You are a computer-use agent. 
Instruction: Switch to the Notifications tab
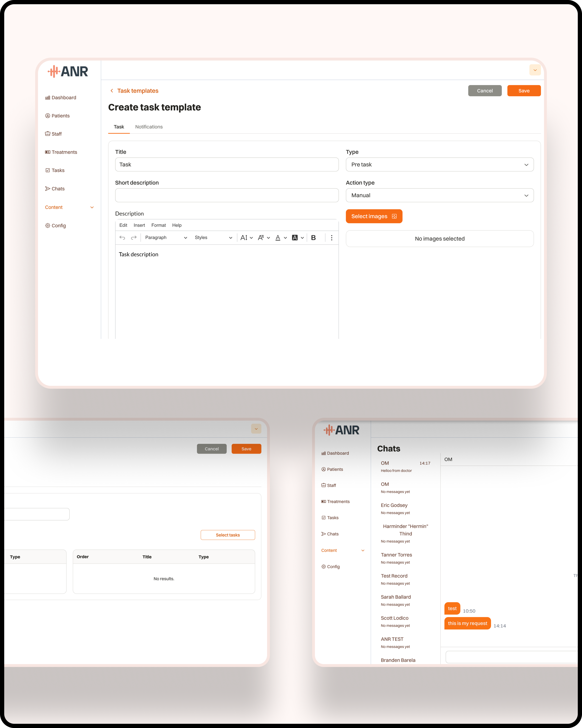[149, 127]
